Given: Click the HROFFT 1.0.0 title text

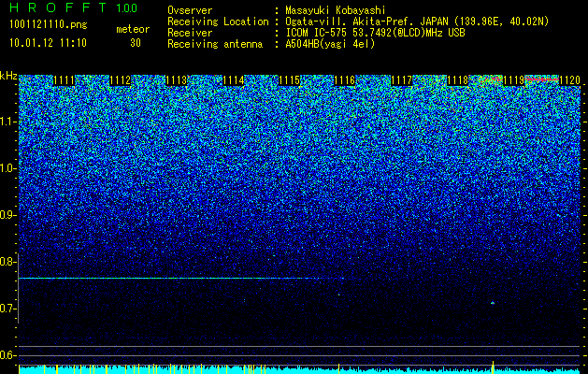Looking at the screenshot, I should (74, 7).
